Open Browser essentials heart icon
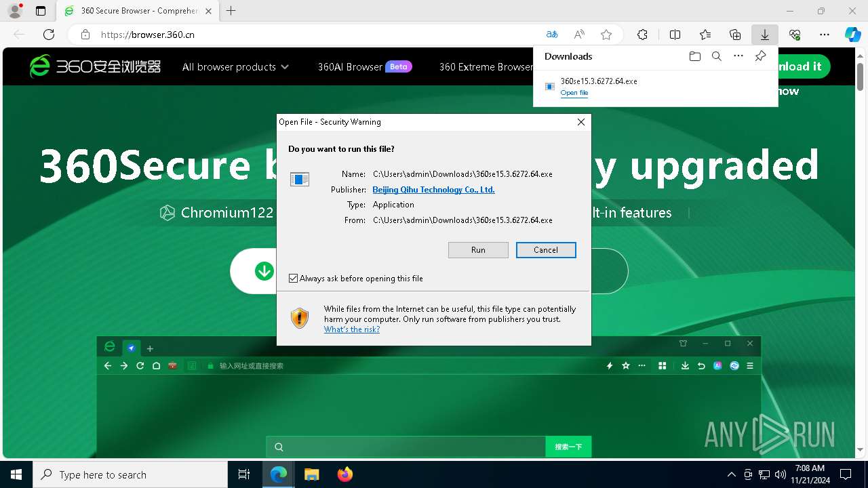This screenshot has width=868, height=488. click(795, 35)
